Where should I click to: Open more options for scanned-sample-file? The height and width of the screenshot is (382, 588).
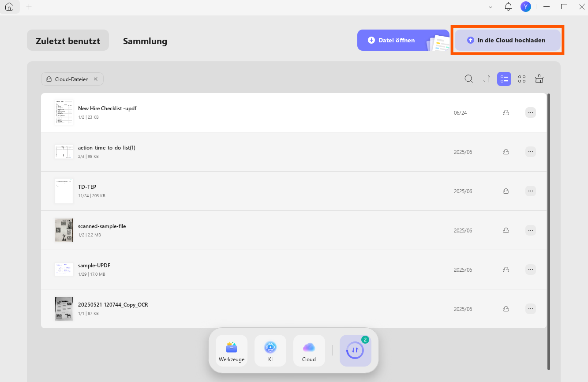point(531,230)
